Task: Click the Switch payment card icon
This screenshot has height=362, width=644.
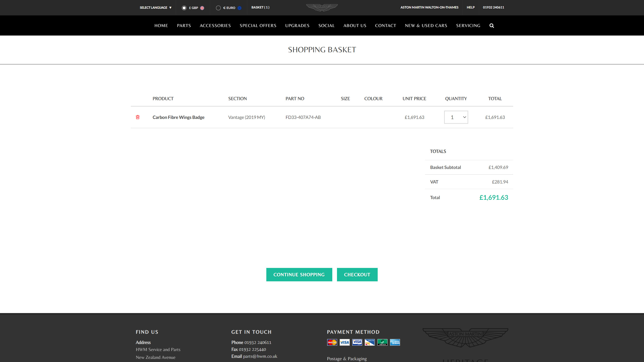Action: coord(382,342)
